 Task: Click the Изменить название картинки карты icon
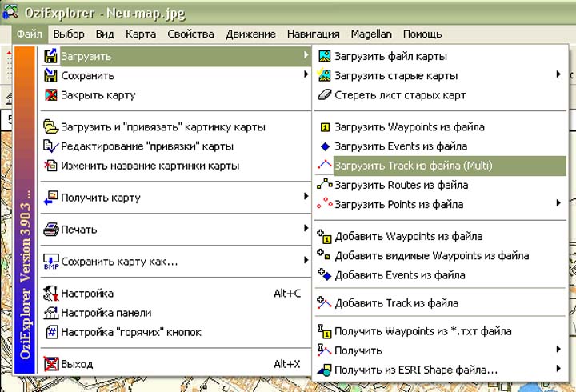pyautogui.click(x=50, y=166)
